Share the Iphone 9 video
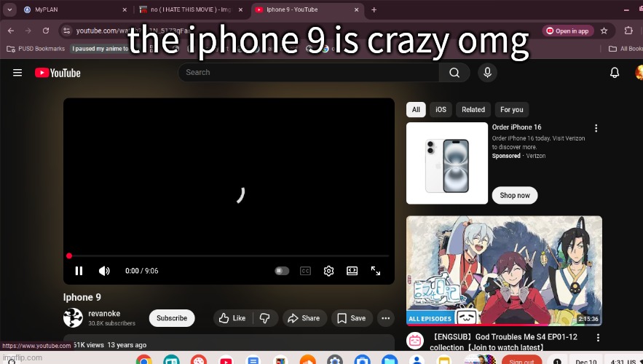 pyautogui.click(x=304, y=318)
